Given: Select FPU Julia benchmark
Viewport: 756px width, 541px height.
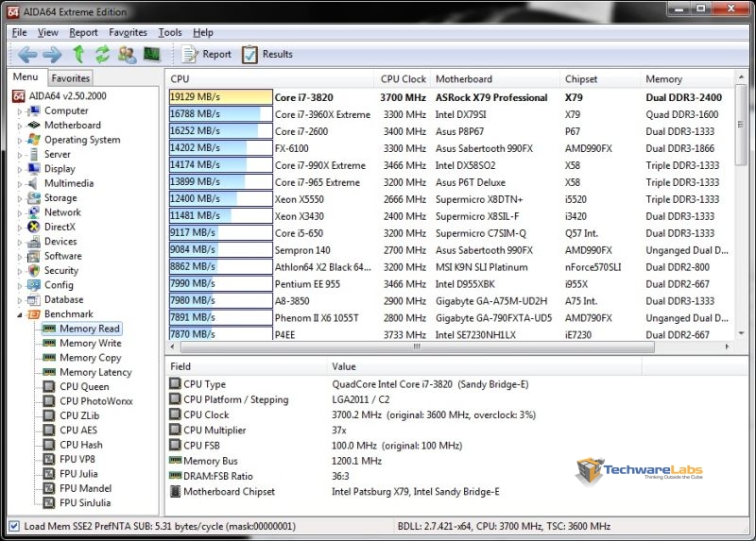Looking at the screenshot, I should point(78,474).
